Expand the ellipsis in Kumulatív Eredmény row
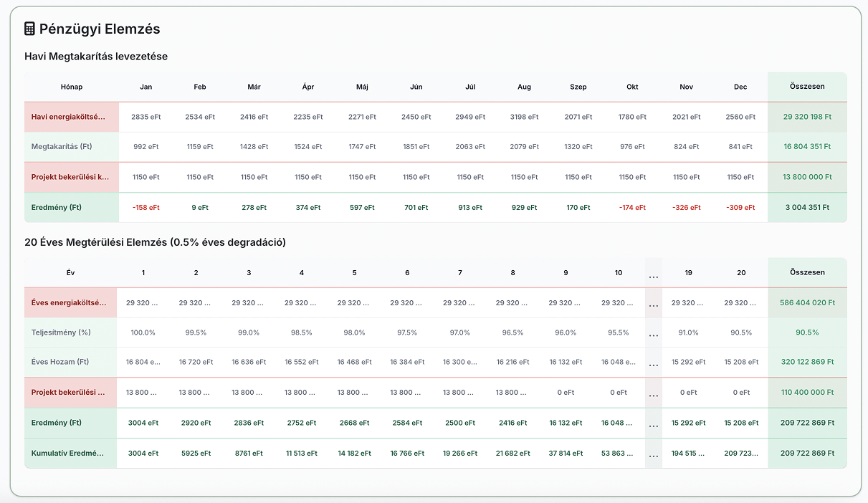 [x=653, y=454]
